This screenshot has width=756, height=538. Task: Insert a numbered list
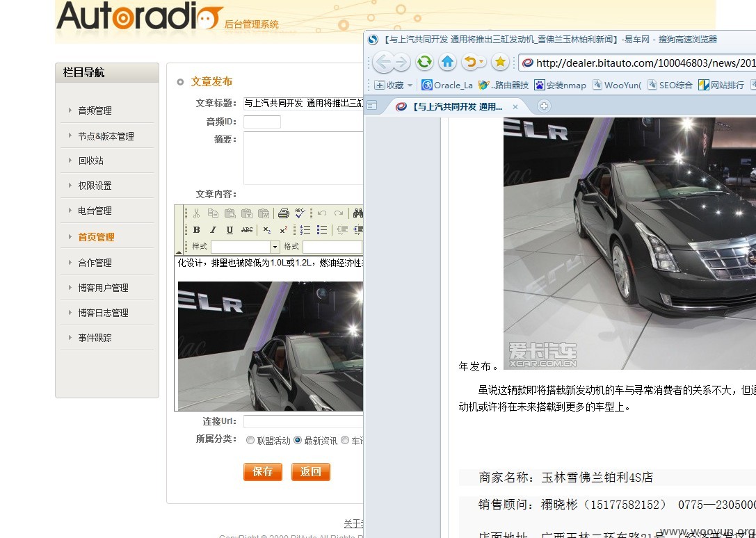tap(305, 230)
